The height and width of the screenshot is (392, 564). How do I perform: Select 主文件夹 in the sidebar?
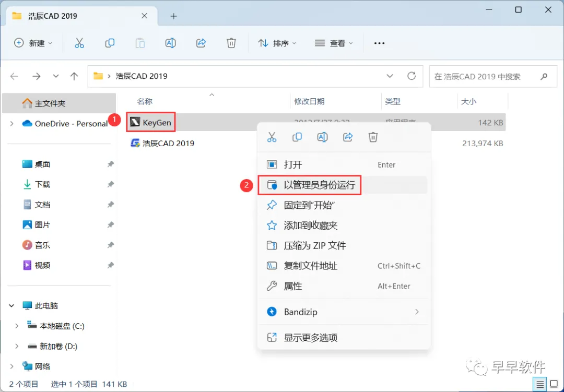tap(59, 103)
